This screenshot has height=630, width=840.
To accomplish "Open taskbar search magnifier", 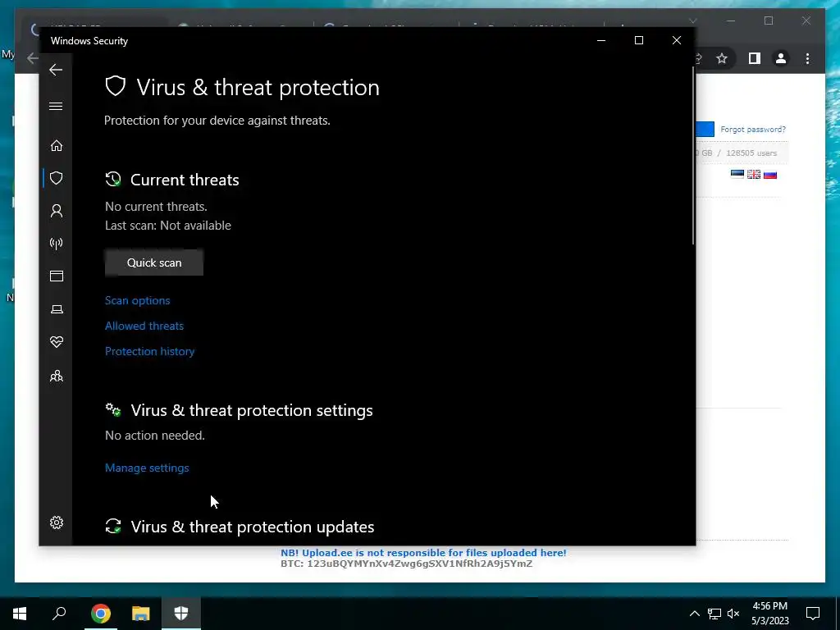I will (x=59, y=614).
